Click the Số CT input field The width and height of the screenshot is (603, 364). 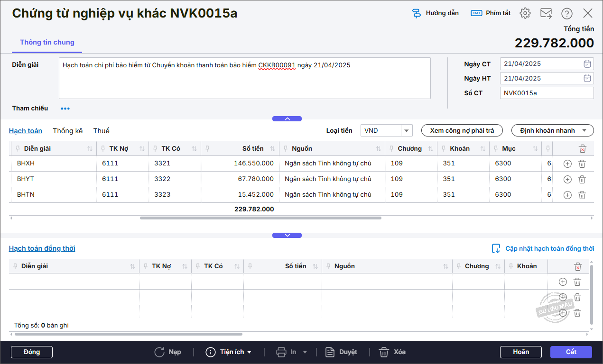546,93
